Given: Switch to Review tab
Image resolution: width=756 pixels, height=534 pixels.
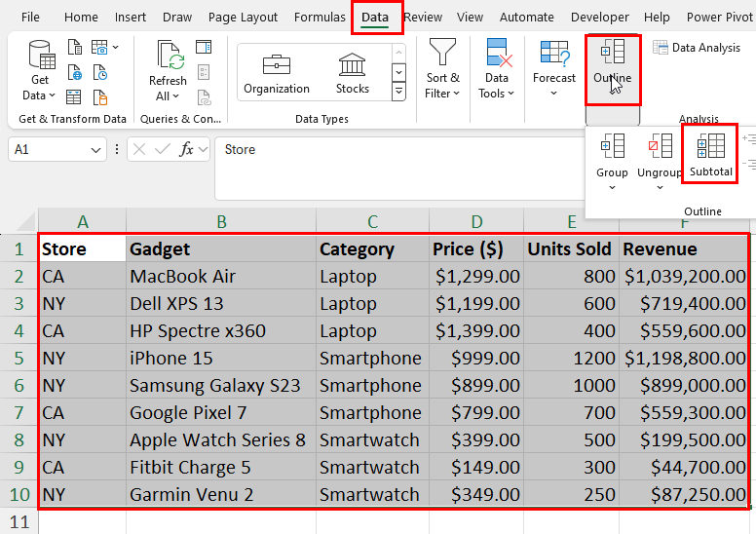Looking at the screenshot, I should 423,17.
